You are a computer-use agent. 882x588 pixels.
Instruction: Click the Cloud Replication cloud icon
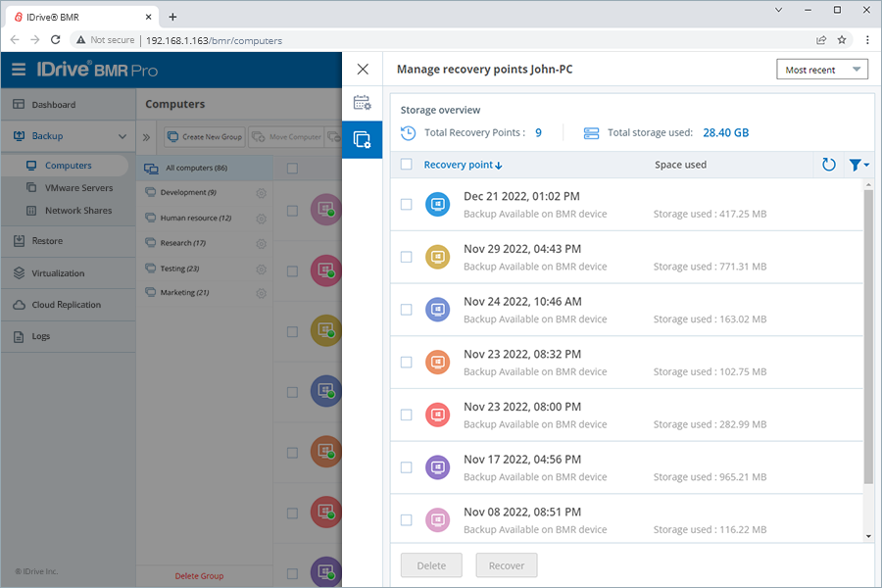[x=19, y=305]
